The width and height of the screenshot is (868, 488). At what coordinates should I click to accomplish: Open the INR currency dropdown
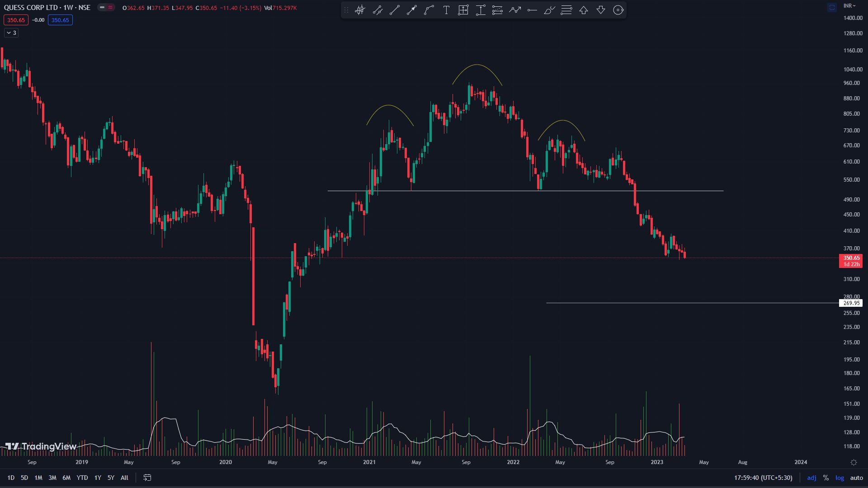(849, 6)
